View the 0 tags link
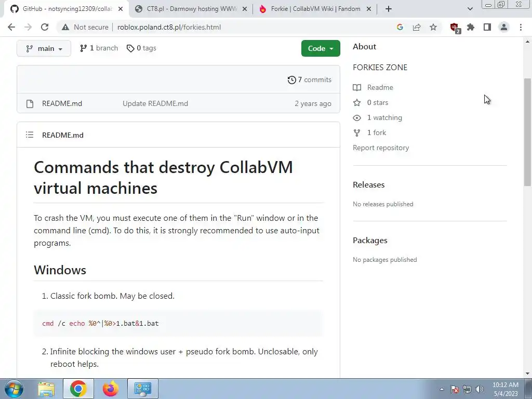 tap(141, 48)
